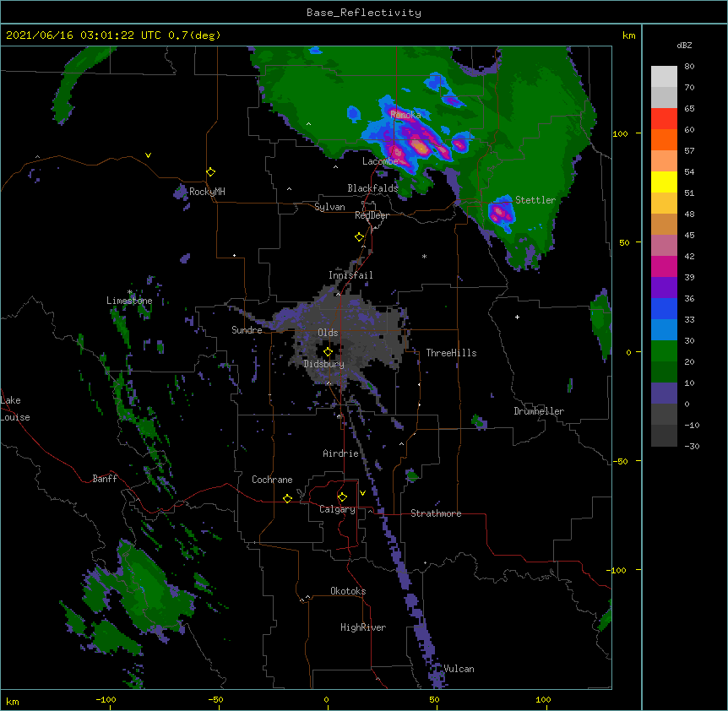Select the red 60-65 dBZ legend swatch
This screenshot has width=728, height=711.
tap(664, 118)
